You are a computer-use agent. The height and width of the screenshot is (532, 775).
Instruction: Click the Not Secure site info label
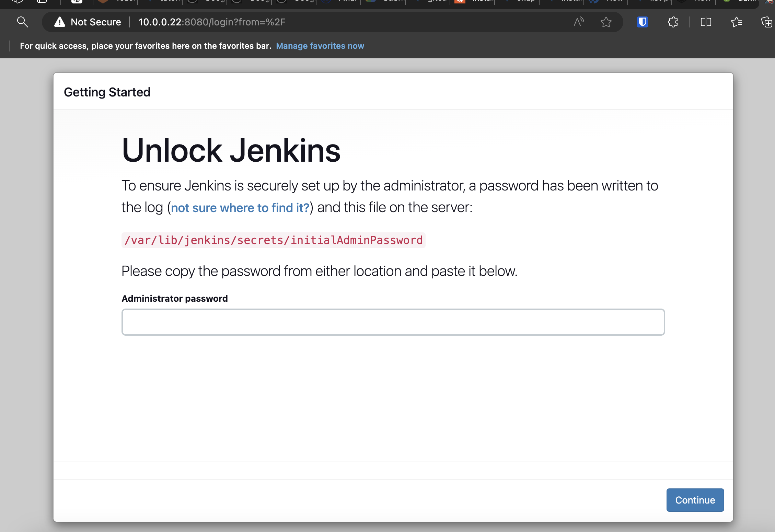point(96,22)
